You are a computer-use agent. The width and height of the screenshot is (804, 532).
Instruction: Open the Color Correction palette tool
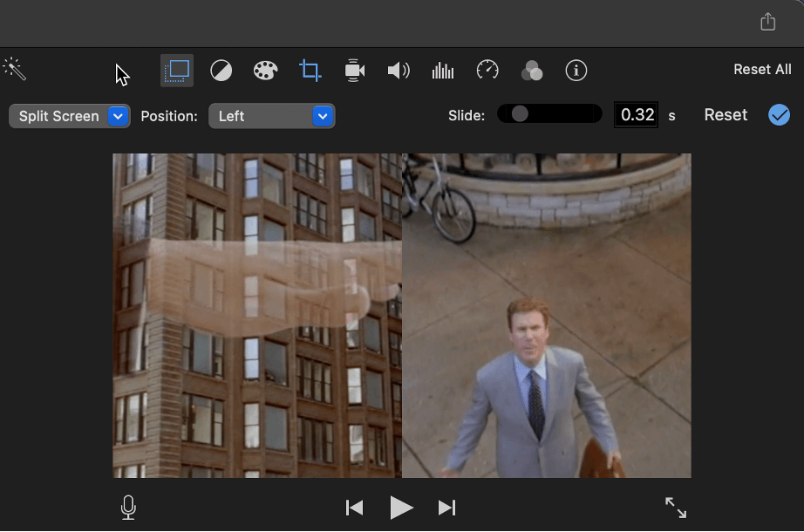pos(266,71)
